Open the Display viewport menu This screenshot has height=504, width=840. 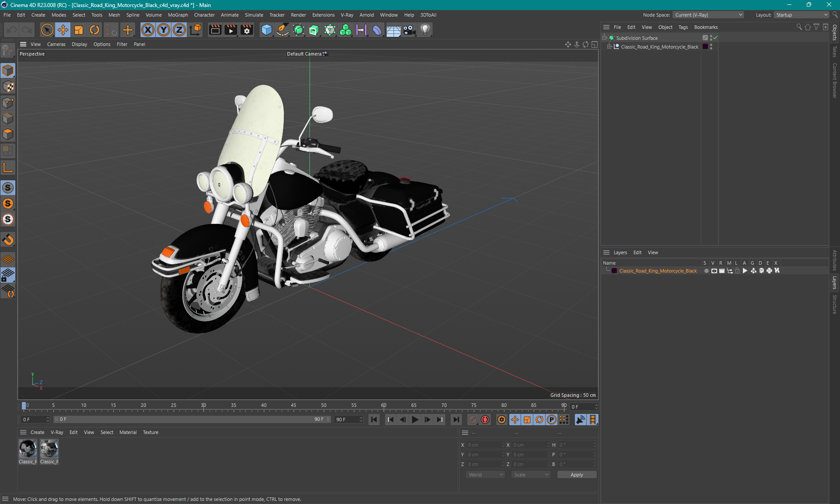pyautogui.click(x=79, y=44)
